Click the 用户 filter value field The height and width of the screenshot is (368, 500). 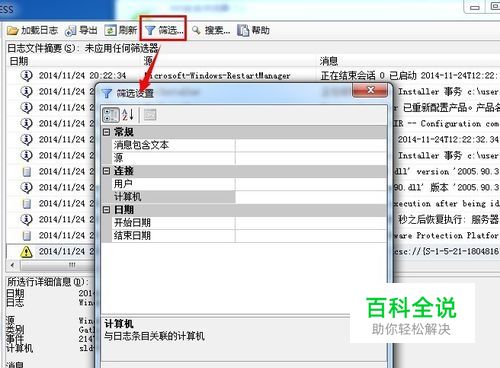(x=311, y=184)
